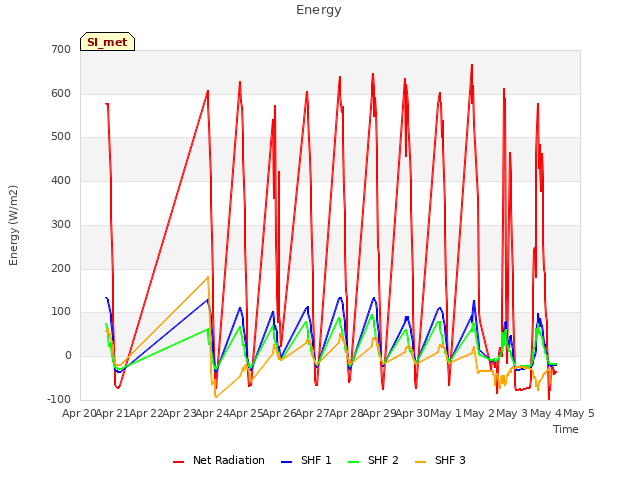Click the Energy chart title

tap(318, 10)
